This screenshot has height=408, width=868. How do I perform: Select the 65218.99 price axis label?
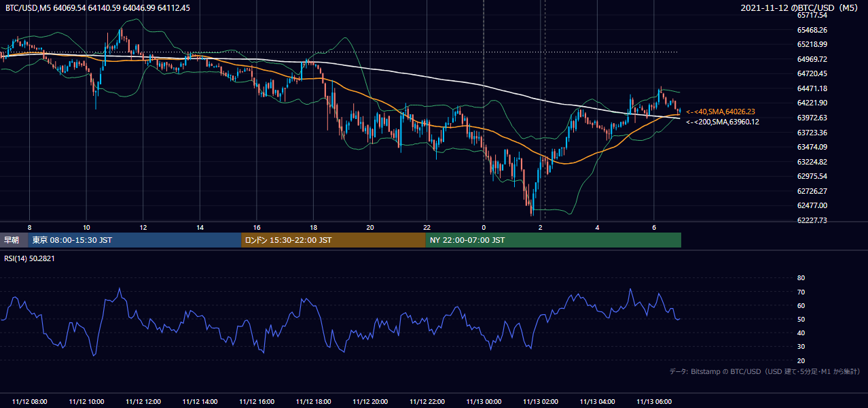click(x=812, y=44)
